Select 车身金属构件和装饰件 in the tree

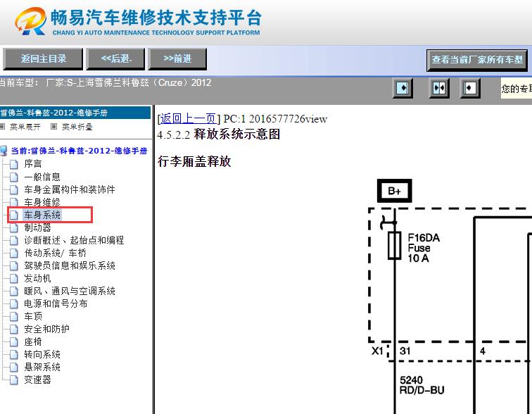point(70,189)
